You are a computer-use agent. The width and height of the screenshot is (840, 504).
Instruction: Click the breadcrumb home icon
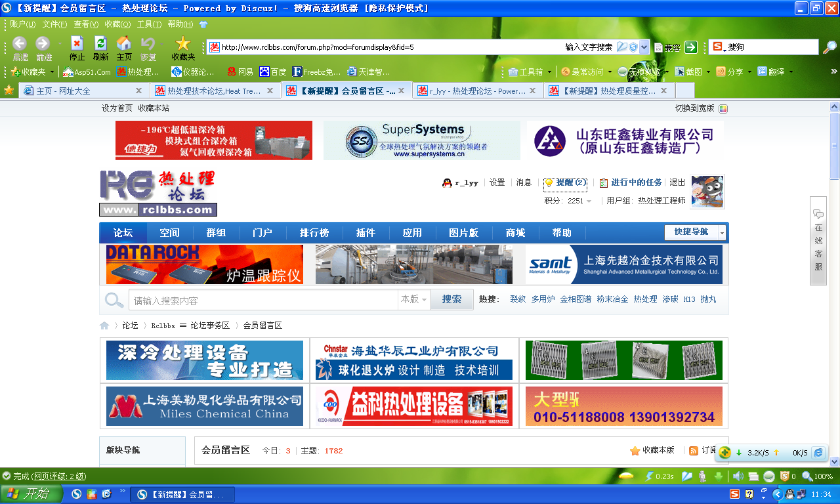[104, 325]
